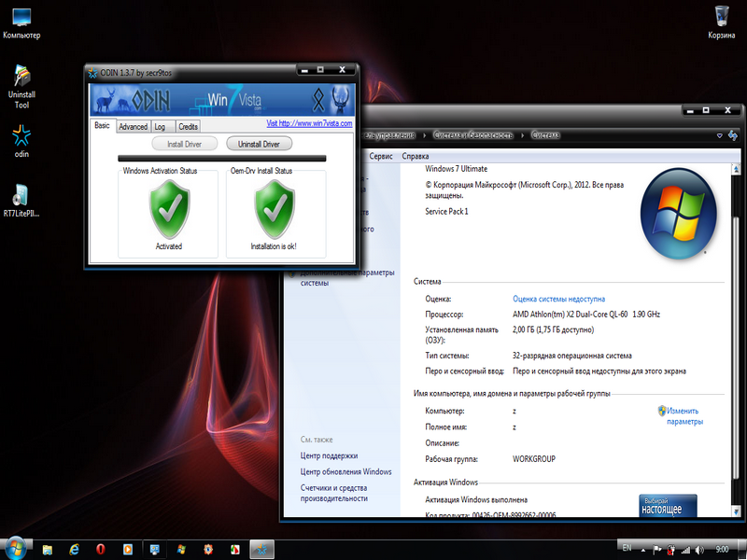This screenshot has height=560, width=747.
Task: Click the Install Driver button
Action: 184,144
